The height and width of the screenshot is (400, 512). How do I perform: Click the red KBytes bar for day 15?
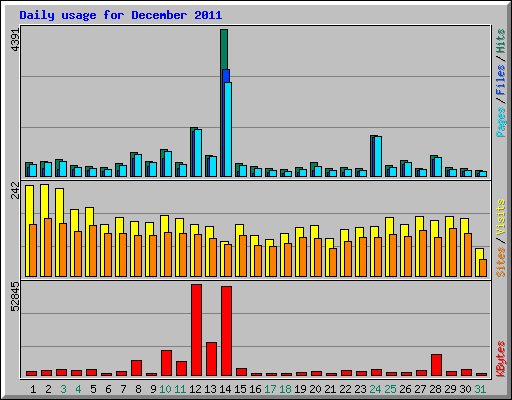point(242,372)
